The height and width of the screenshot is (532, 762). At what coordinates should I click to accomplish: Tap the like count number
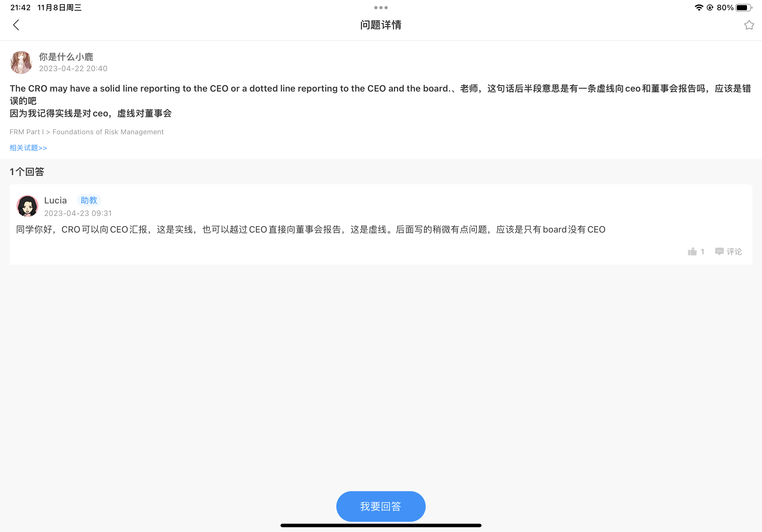click(x=702, y=251)
